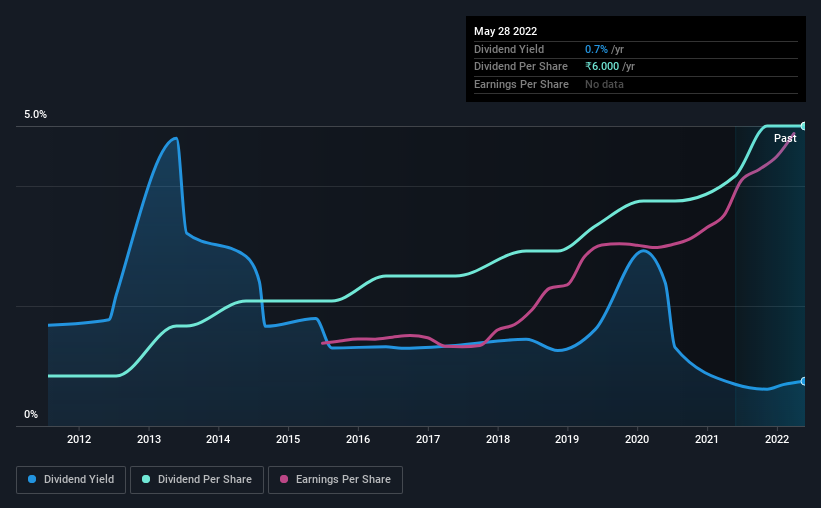Select the Dividend Yield endpoint marker
This screenshot has height=508, width=821.
click(x=804, y=381)
